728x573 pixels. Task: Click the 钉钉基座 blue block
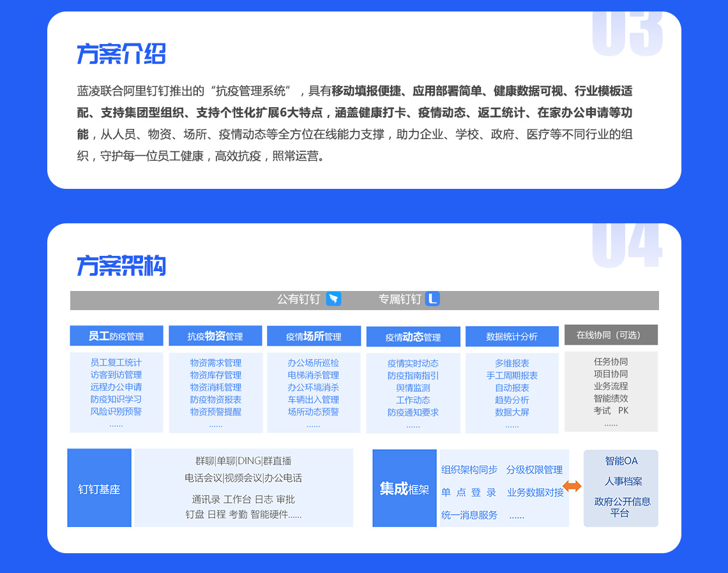click(100, 487)
